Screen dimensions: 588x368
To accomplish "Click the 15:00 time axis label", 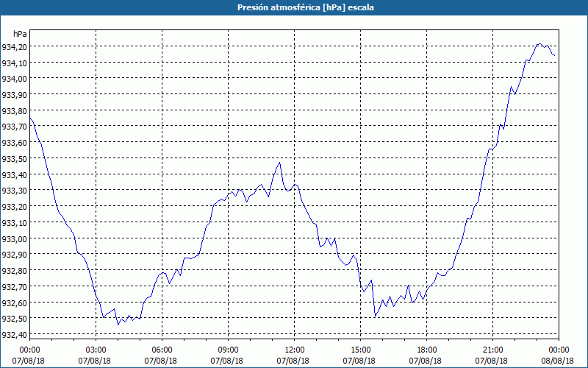I will click(360, 350).
